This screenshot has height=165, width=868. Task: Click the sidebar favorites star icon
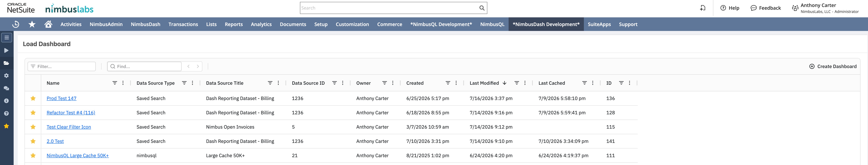tap(6, 126)
